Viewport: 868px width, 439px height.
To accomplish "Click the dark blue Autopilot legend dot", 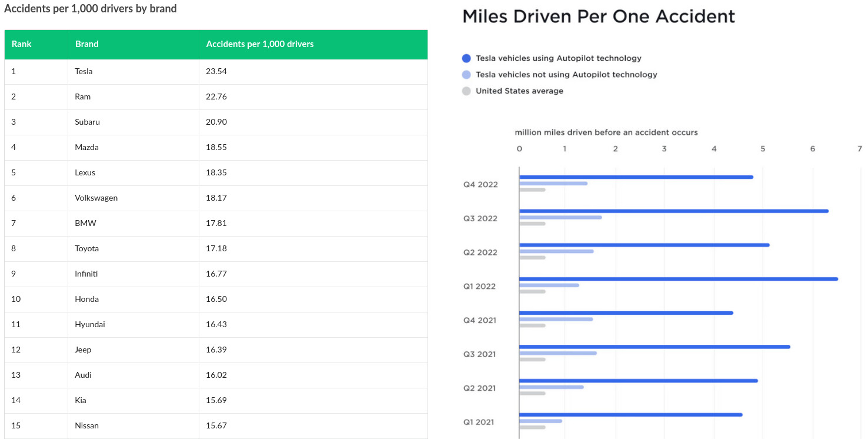I will [466, 58].
